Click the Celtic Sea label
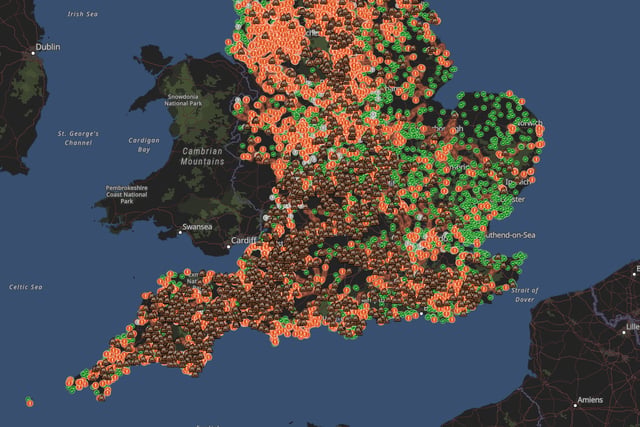This screenshot has width=640, height=427. point(26,287)
